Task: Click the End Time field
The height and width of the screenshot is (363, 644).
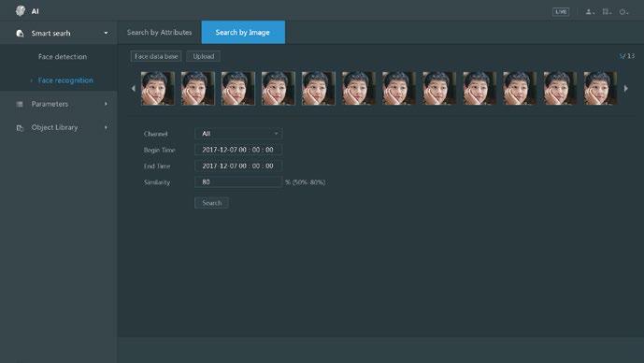Action: [238, 166]
